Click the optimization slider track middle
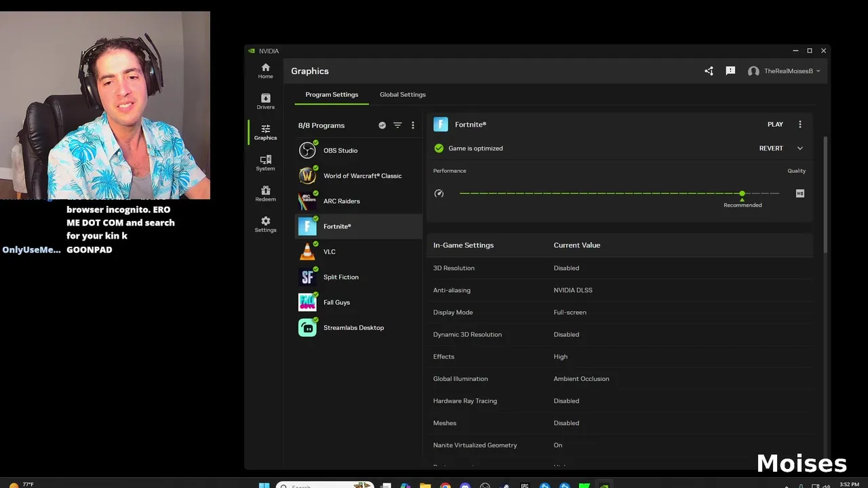Image resolution: width=868 pixels, height=488 pixels. pos(619,193)
